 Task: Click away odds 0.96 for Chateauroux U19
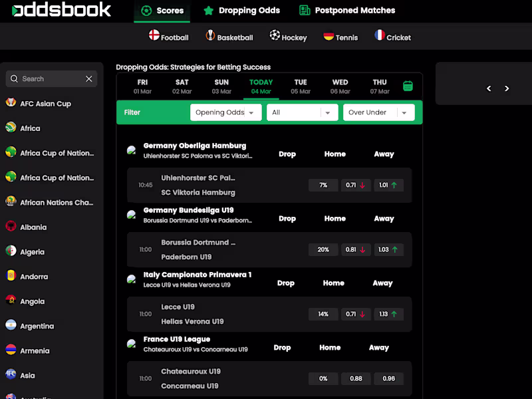pyautogui.click(x=389, y=378)
